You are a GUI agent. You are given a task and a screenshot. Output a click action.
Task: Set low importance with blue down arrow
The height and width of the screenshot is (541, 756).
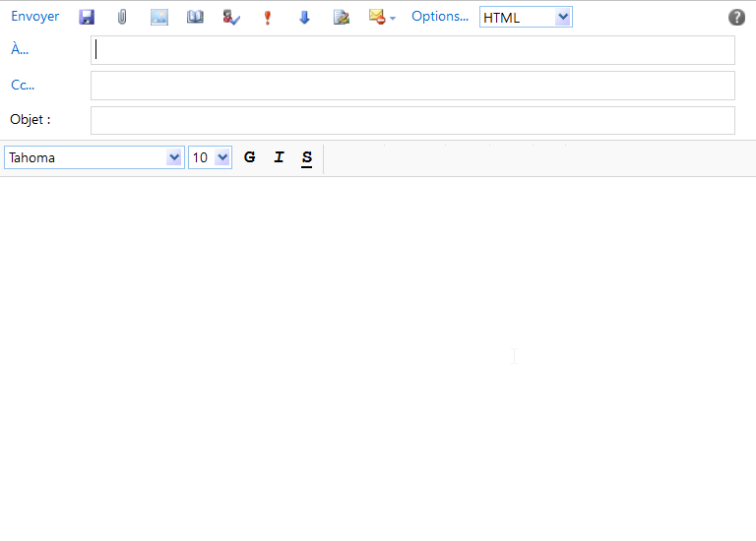pyautogui.click(x=304, y=18)
